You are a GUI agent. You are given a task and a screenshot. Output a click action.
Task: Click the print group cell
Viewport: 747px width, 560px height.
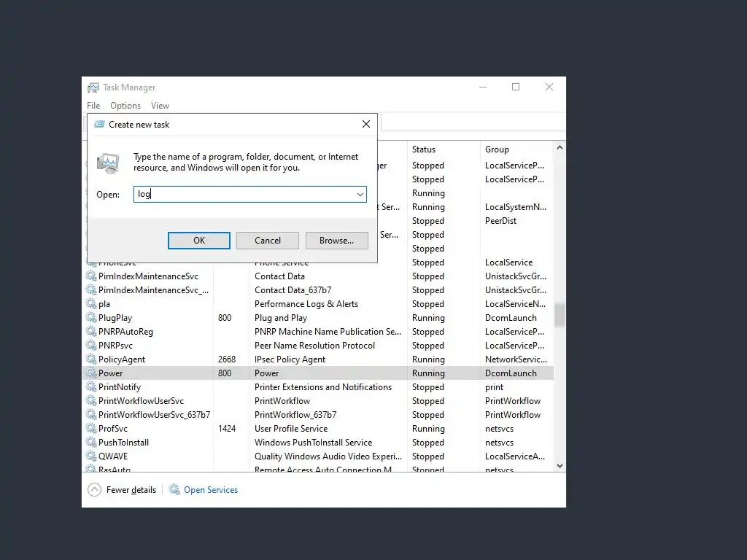494,386
